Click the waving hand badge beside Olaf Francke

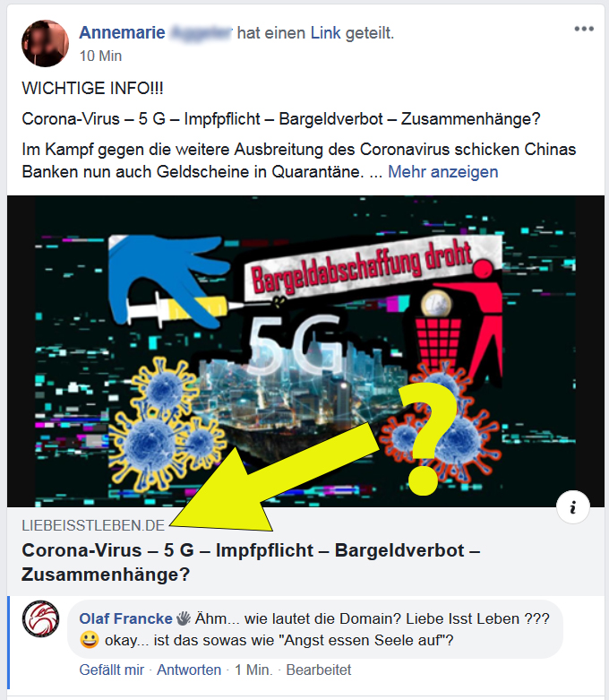pos(183,618)
